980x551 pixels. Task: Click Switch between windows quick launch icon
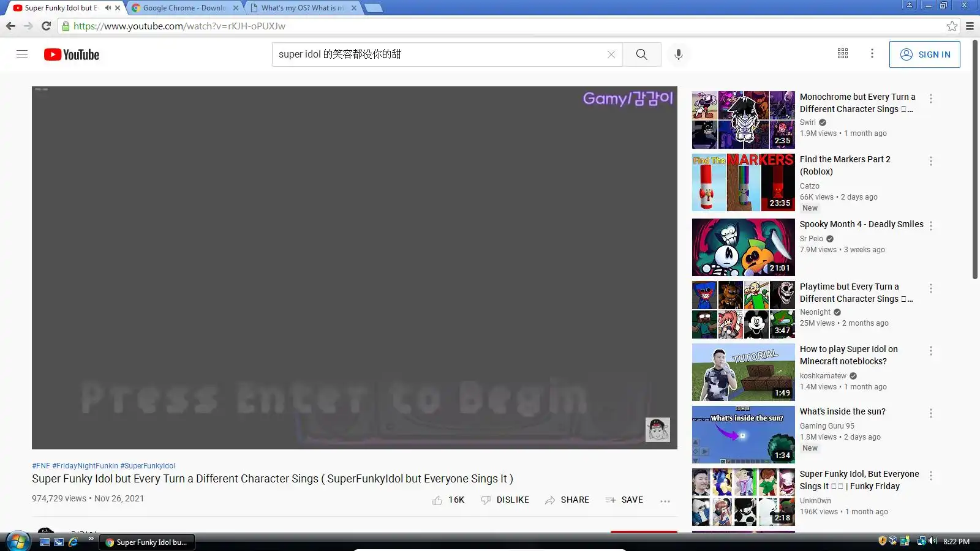coord(59,542)
